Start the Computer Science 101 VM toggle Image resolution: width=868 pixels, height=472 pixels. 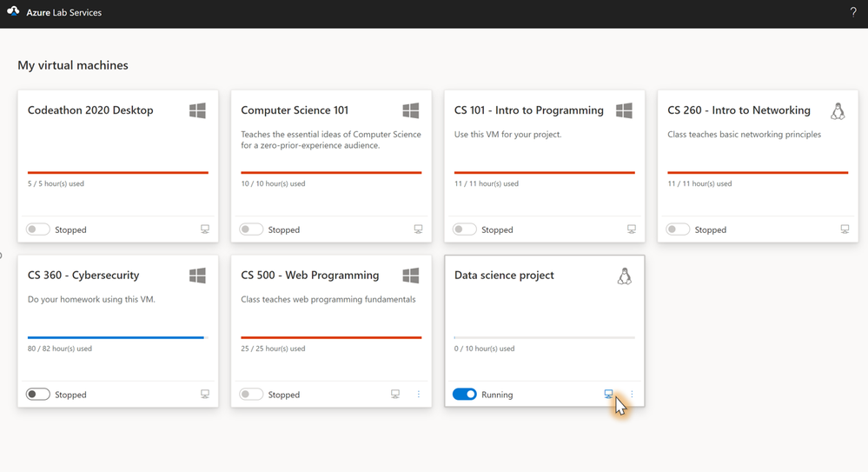point(251,229)
